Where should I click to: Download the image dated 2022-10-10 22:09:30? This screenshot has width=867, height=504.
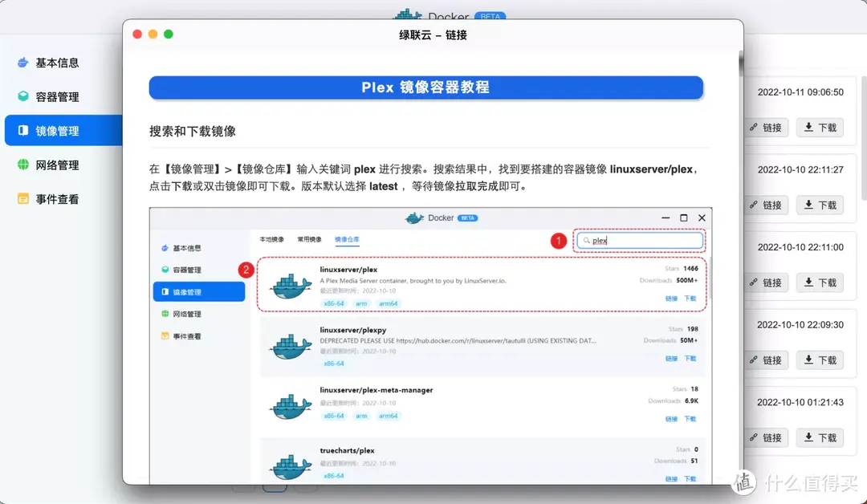(820, 360)
